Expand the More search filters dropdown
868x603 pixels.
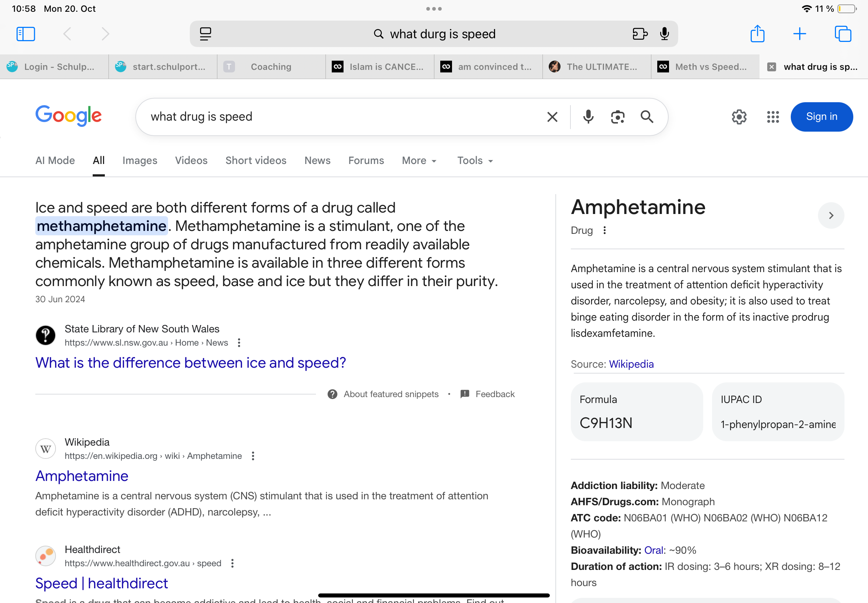click(419, 161)
